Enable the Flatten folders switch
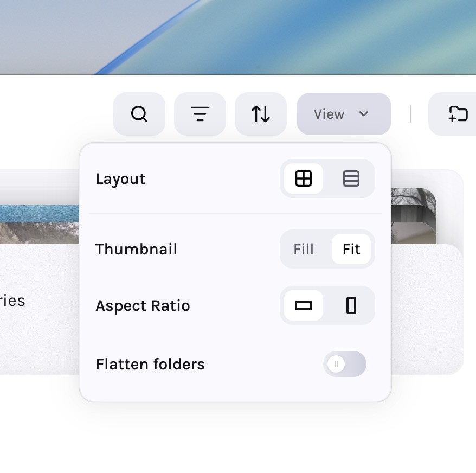The height and width of the screenshot is (473, 476). click(345, 364)
